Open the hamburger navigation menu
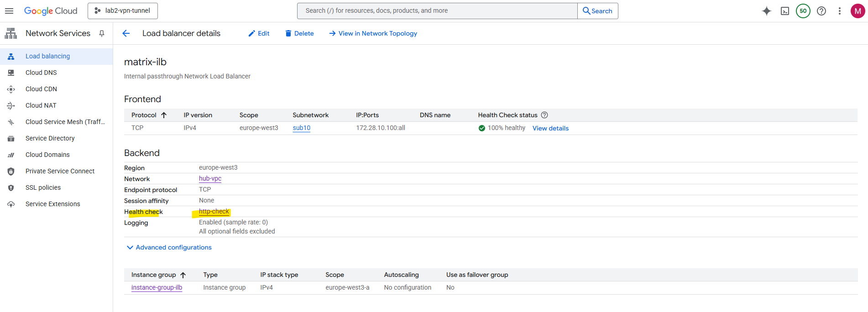Viewport: 868px width, 312px height. click(9, 11)
